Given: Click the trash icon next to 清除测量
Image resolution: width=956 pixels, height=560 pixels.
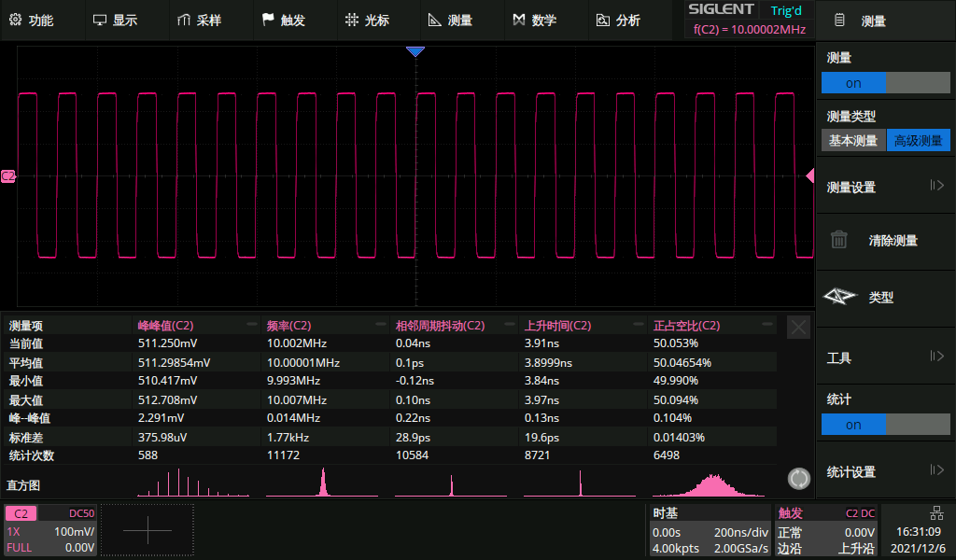Looking at the screenshot, I should pos(839,240).
